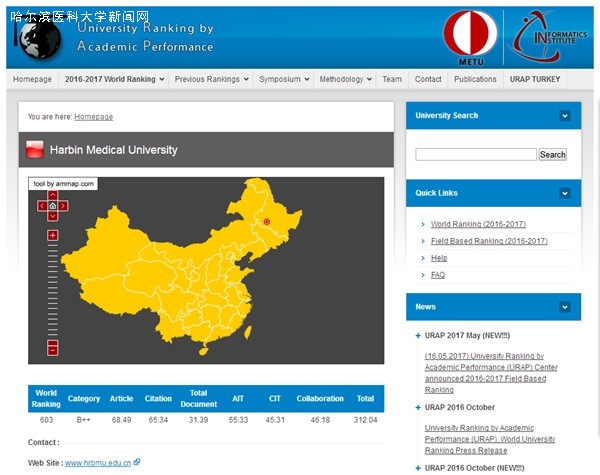Click the URAP globe logo
The image size is (600, 475).
click(38, 40)
